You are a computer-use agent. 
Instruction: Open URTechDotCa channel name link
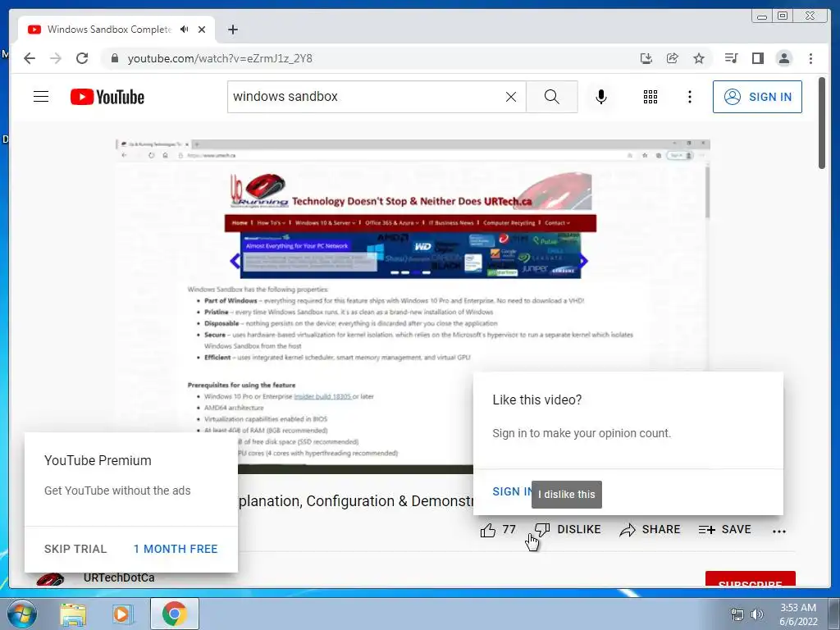[119, 577]
